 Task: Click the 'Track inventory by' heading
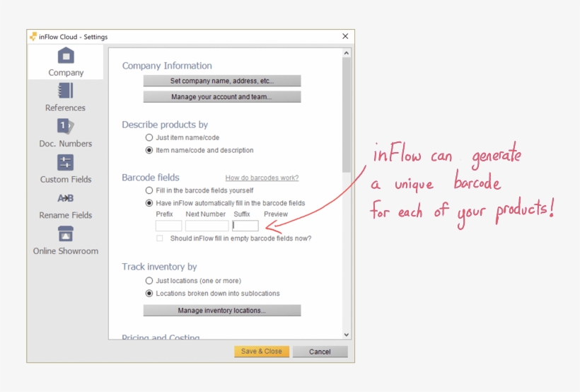tap(159, 267)
